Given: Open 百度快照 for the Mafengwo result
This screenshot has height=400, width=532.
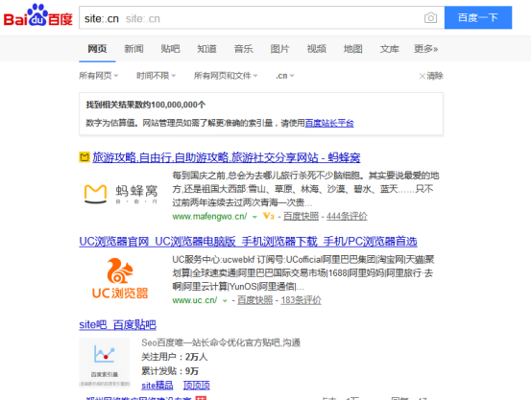Looking at the screenshot, I should pyautogui.click(x=301, y=216).
